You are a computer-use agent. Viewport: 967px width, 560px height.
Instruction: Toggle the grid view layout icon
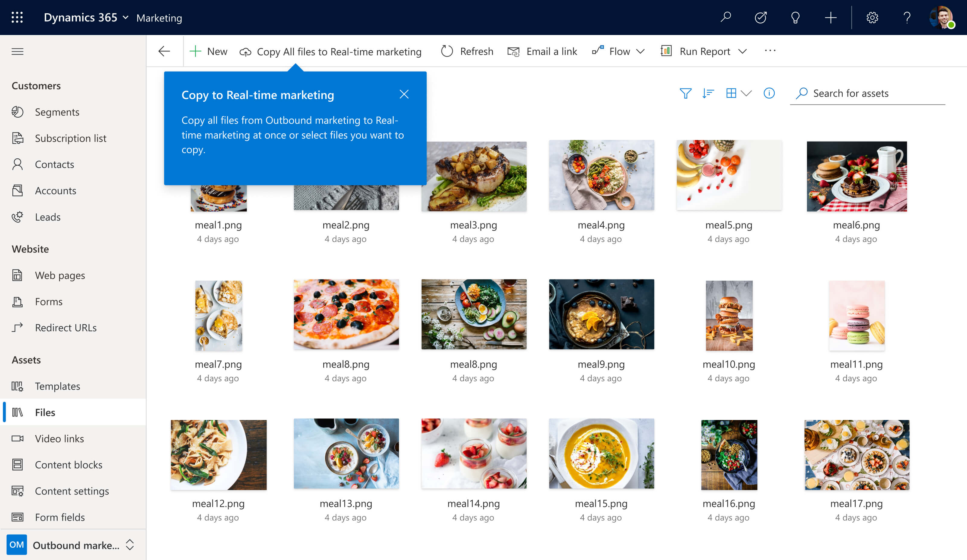point(732,93)
